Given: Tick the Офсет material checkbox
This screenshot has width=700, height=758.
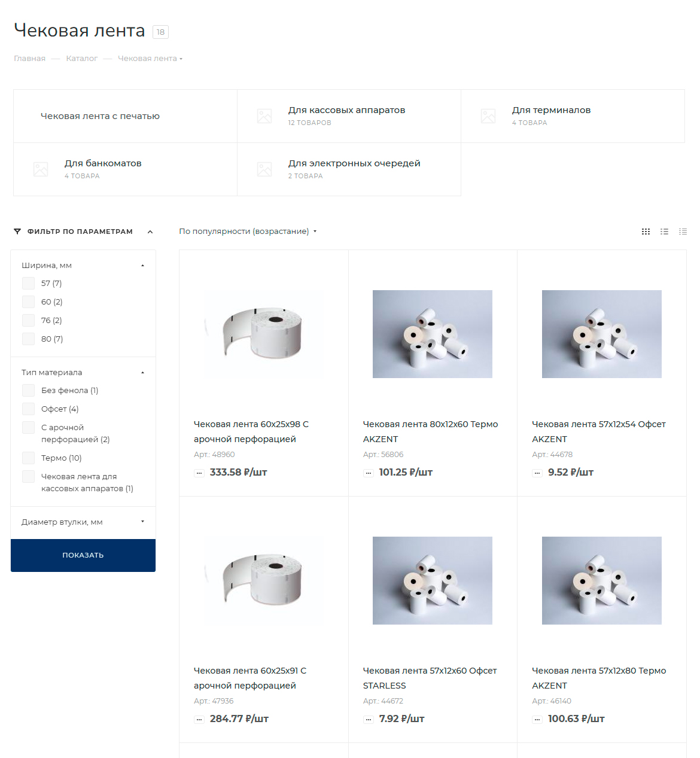Looking at the screenshot, I should tap(28, 409).
